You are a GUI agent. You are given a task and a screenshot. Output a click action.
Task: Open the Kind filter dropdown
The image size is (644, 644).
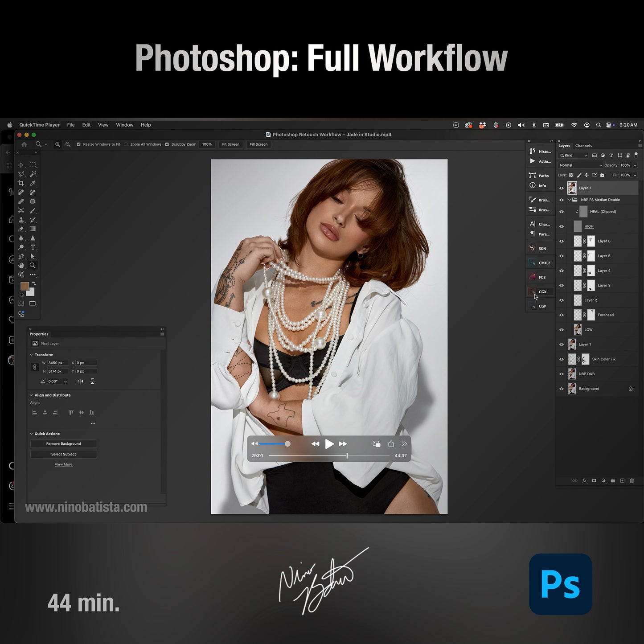573,155
